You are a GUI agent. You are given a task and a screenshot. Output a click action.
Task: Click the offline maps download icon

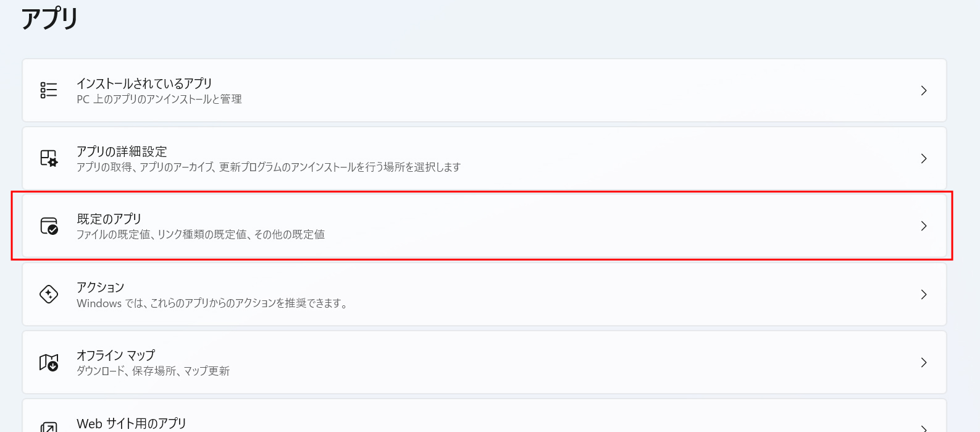pos(49,362)
